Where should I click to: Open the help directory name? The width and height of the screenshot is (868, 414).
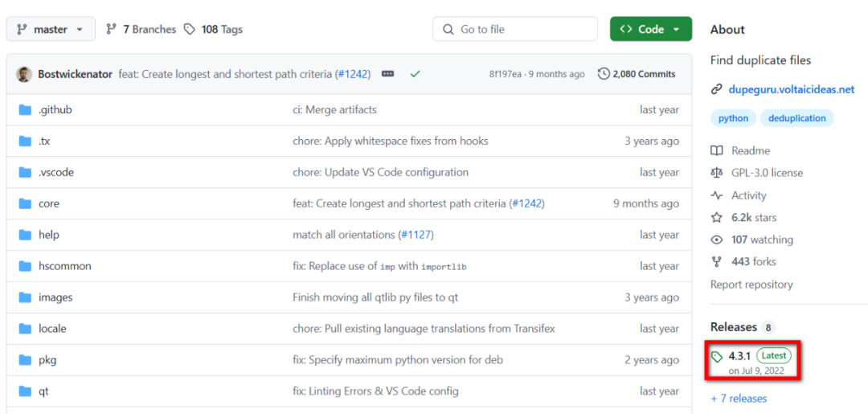pos(49,235)
